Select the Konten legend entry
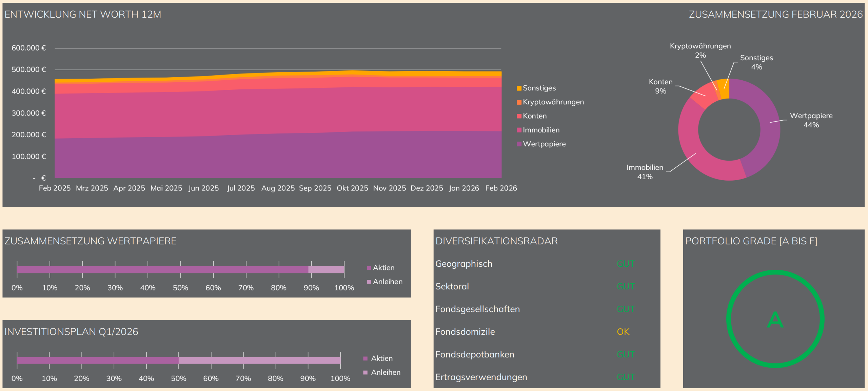Image resolution: width=868 pixels, height=391 pixels. [534, 116]
